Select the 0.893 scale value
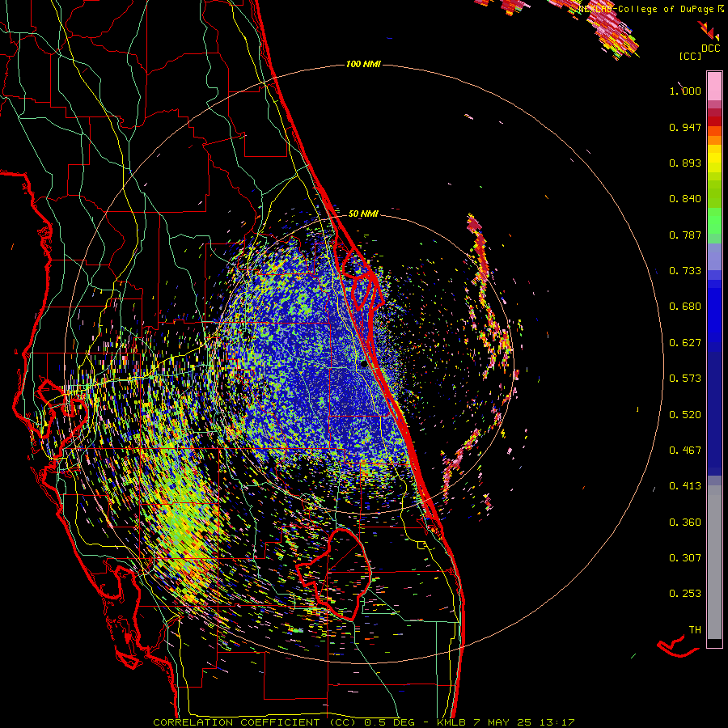 (685, 163)
